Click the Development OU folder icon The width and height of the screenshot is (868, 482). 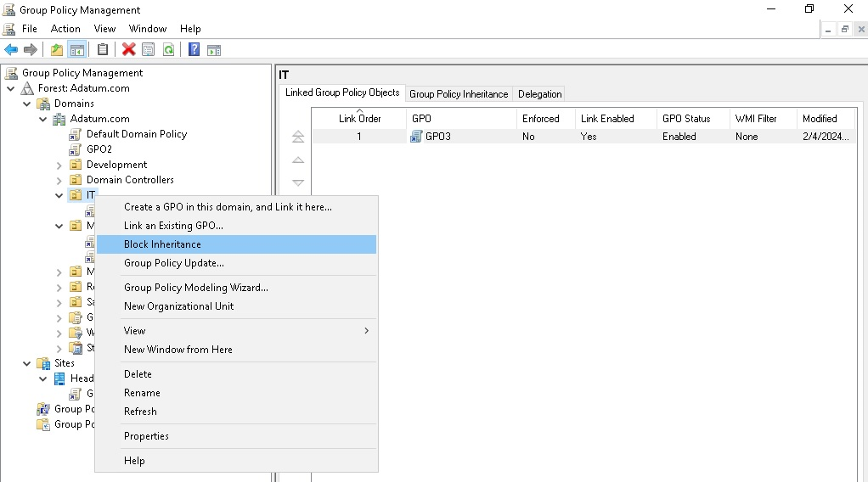pos(76,165)
